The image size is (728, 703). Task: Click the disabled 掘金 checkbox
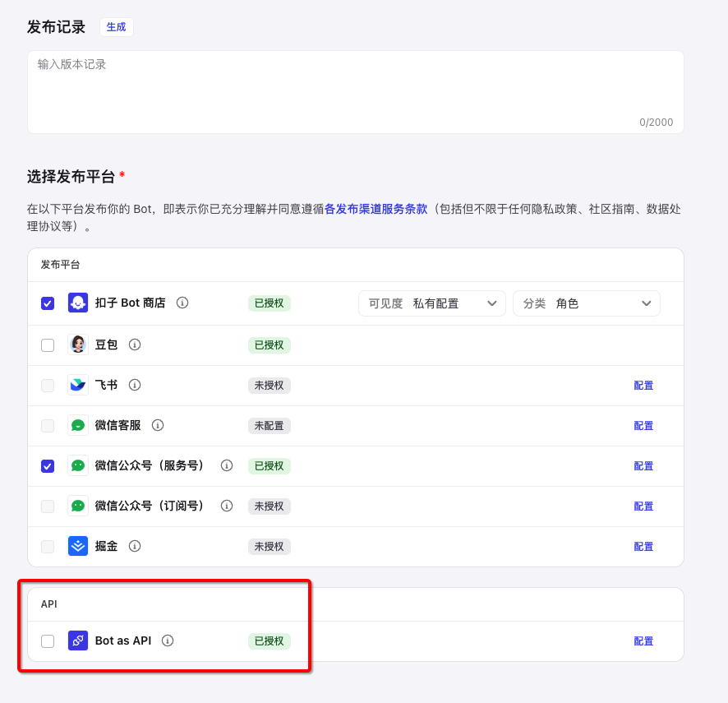(x=48, y=547)
